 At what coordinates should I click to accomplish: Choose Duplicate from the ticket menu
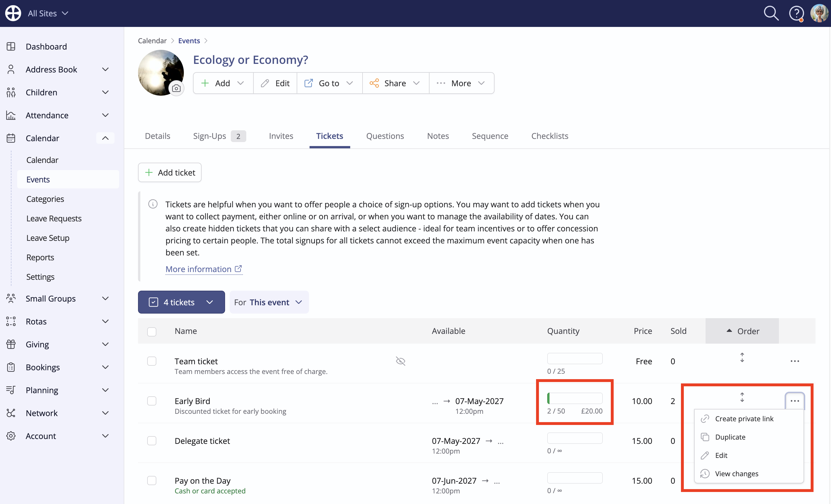click(x=749, y=437)
